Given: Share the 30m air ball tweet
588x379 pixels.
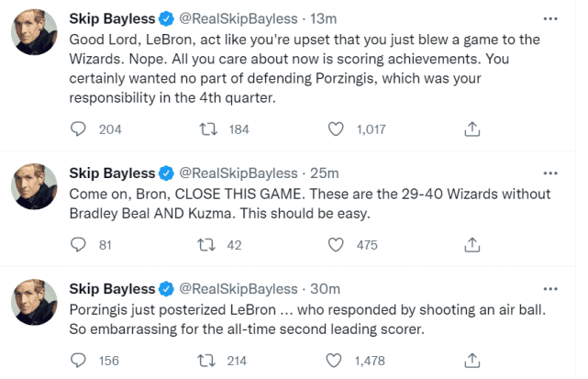Looking at the screenshot, I should 472,360.
